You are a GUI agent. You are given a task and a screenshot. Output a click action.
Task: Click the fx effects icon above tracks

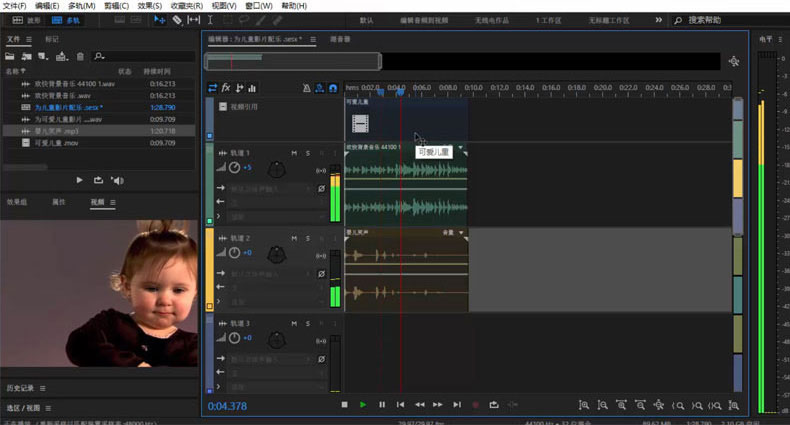click(x=226, y=88)
